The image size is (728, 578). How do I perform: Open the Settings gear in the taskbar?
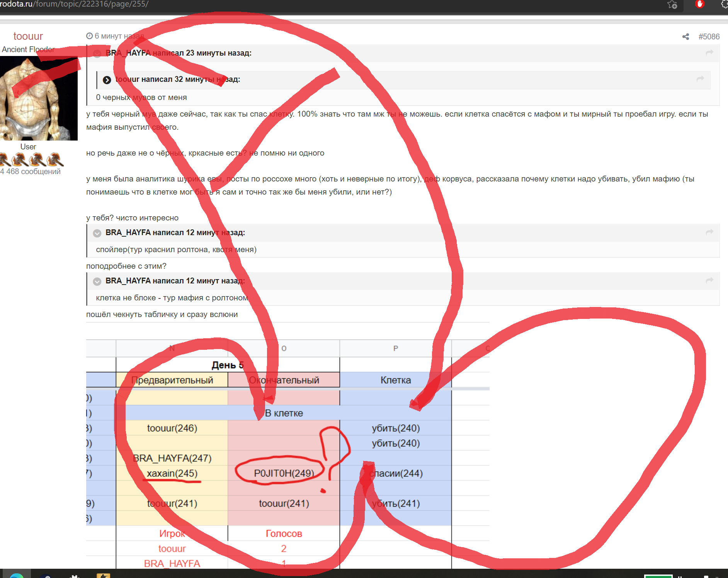point(75,576)
